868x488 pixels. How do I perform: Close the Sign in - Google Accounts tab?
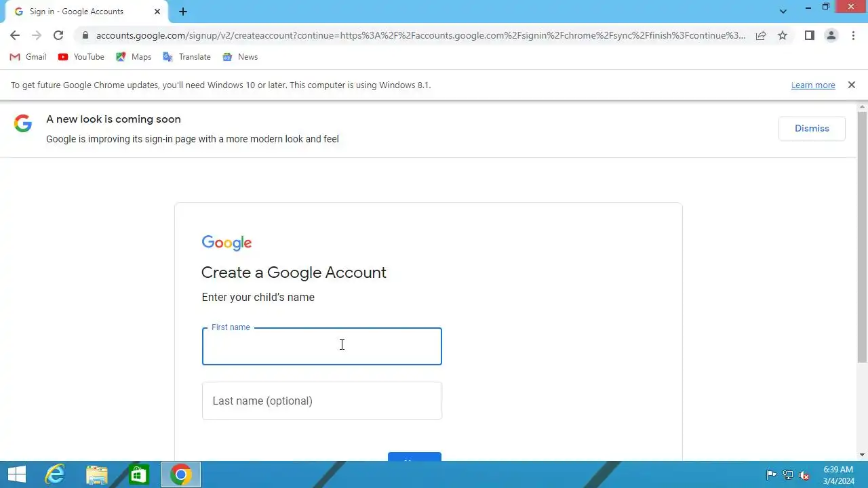(157, 12)
